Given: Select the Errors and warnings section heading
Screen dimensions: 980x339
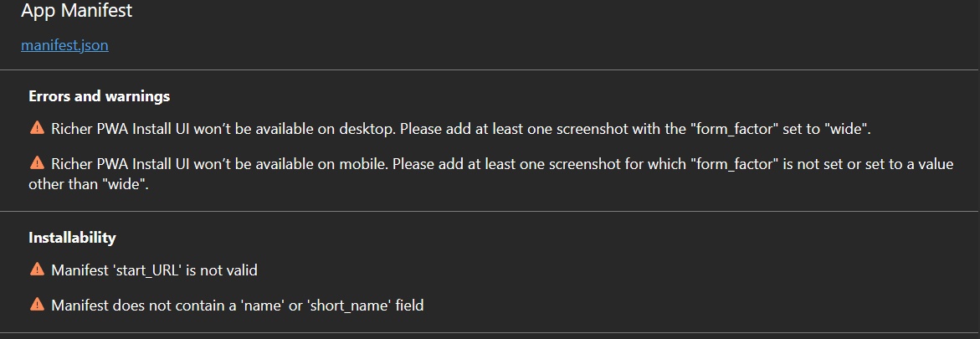Looking at the screenshot, I should point(100,96).
